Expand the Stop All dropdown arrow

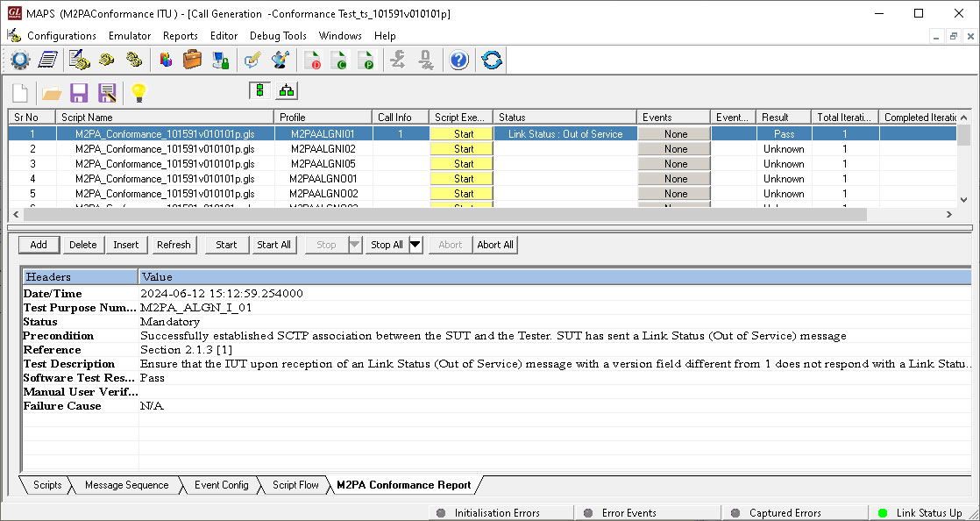click(415, 245)
